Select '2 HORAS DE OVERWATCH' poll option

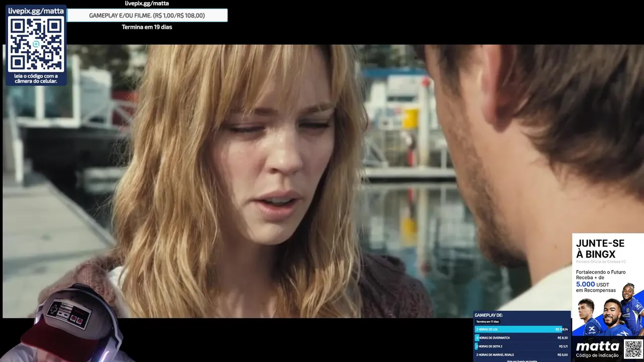[521, 338]
